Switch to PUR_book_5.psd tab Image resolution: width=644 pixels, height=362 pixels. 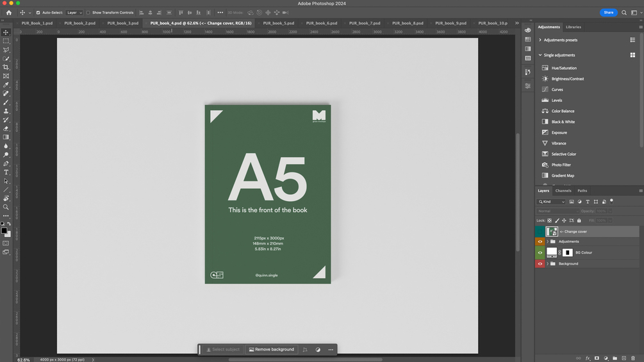pos(279,24)
